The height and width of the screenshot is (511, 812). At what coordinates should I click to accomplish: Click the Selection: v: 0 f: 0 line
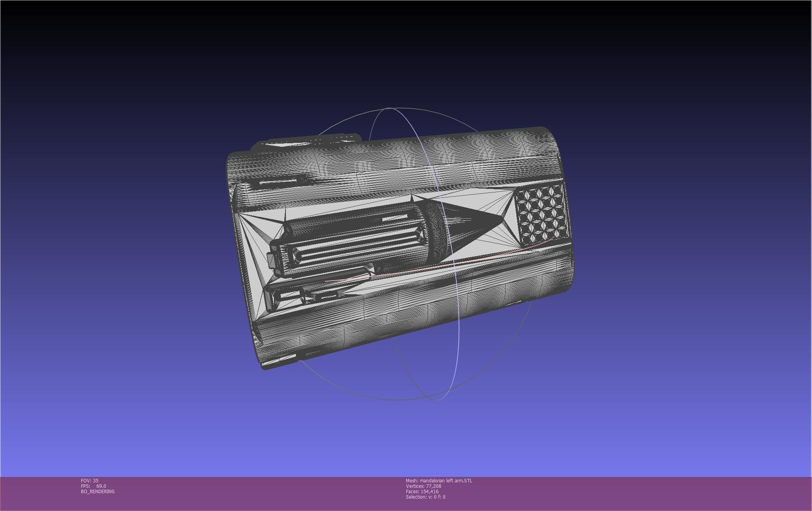(426, 497)
